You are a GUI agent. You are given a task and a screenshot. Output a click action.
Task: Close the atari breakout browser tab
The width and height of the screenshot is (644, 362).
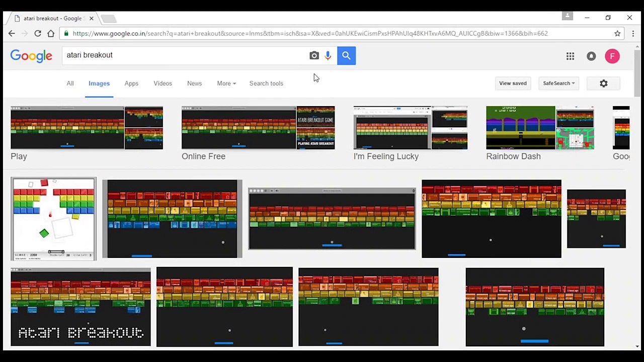click(91, 19)
